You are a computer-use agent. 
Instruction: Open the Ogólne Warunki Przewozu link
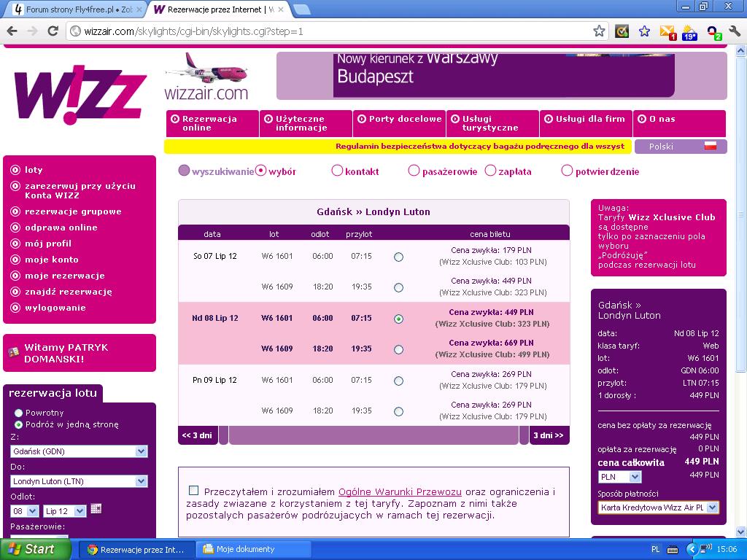[400, 492]
